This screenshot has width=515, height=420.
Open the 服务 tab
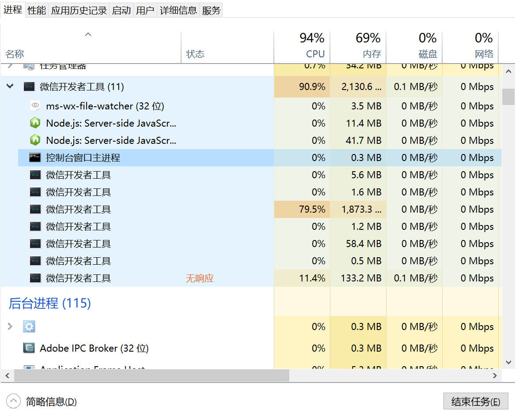click(211, 11)
